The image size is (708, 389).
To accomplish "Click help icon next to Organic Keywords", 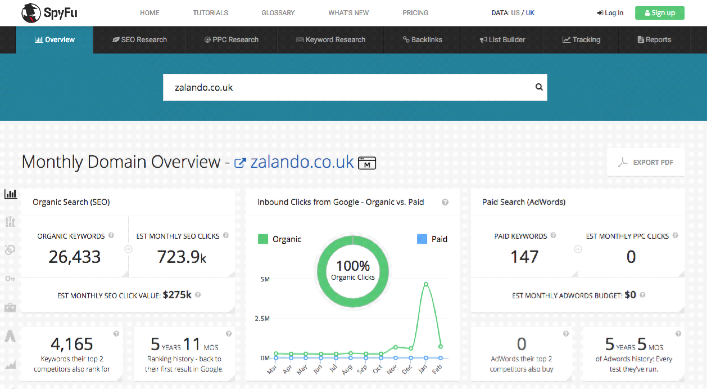I will [x=111, y=235].
